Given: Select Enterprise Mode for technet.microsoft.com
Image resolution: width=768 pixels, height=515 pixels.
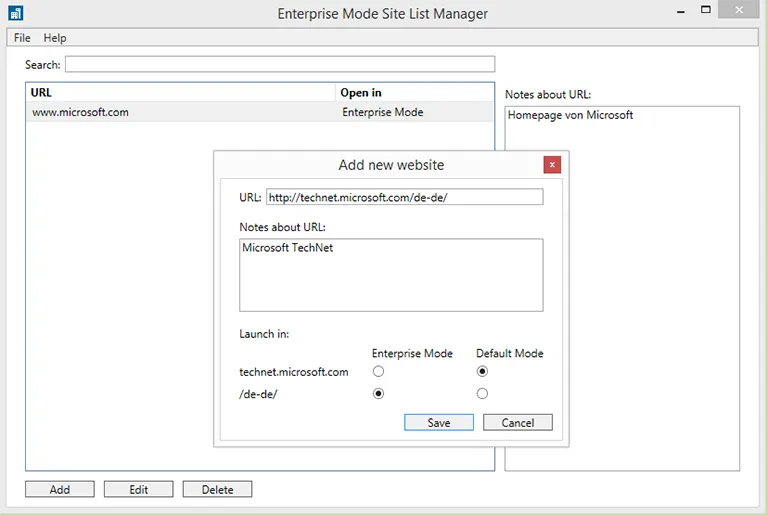Looking at the screenshot, I should 378,371.
